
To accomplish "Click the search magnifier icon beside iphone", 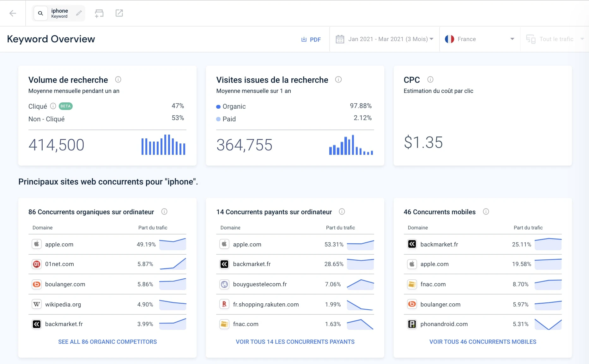I will point(40,13).
